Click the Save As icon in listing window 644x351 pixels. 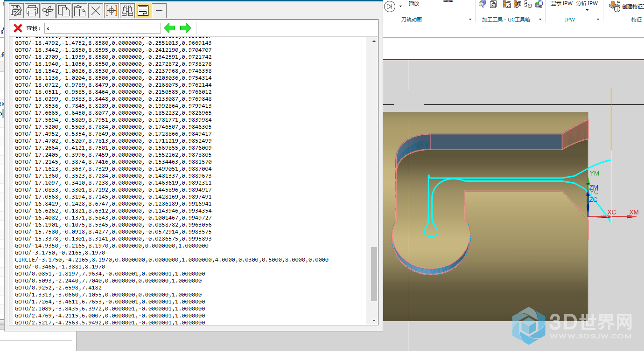(16, 10)
